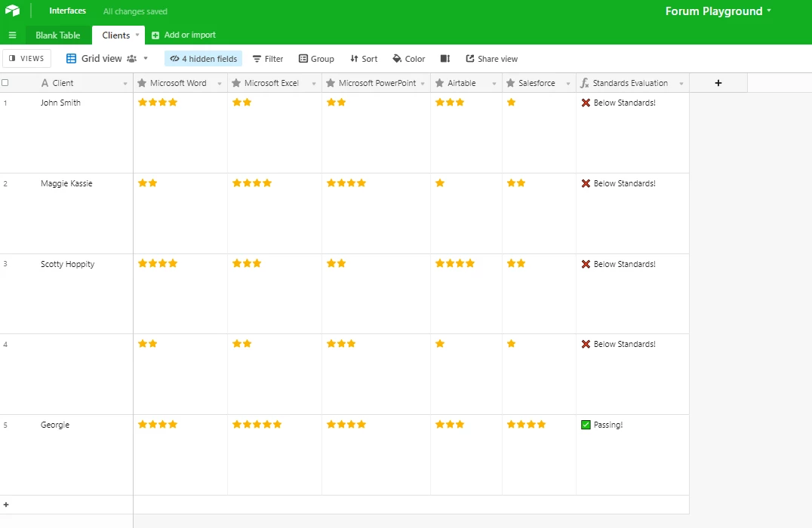
Task: Expand the Airtable column header menu
Action: pos(494,83)
